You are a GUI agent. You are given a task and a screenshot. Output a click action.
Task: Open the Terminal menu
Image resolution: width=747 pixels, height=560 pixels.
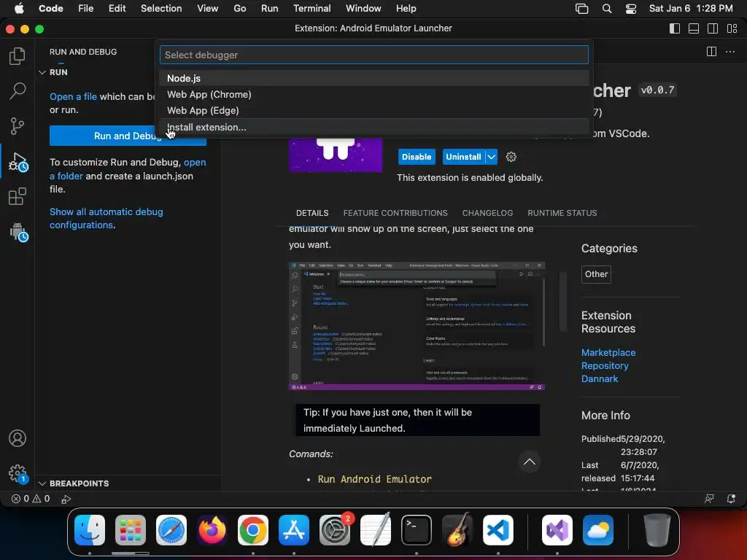(x=311, y=9)
